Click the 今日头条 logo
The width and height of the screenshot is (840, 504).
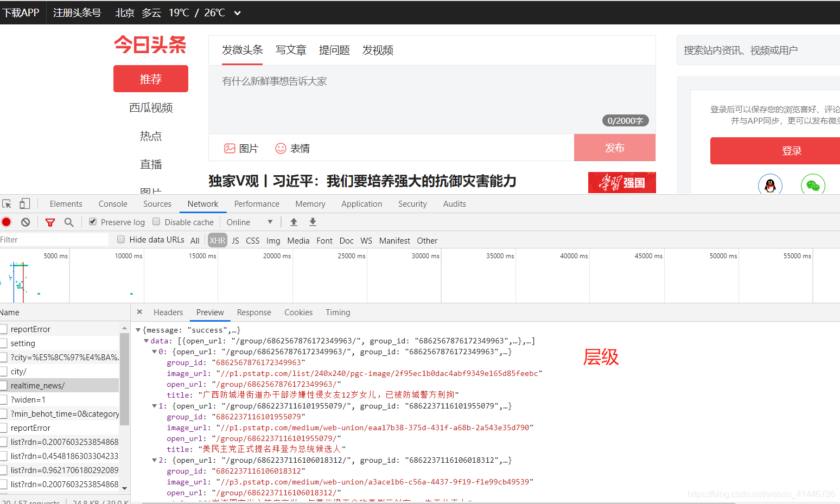(x=150, y=44)
